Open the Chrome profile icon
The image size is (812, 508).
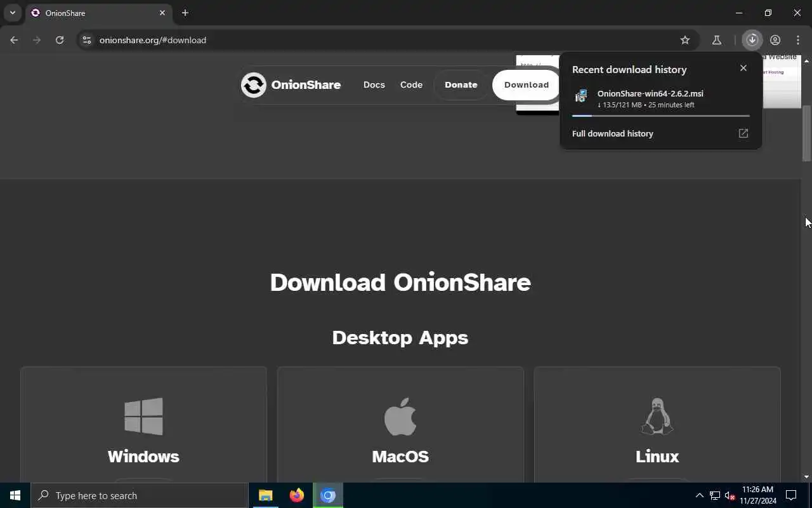pyautogui.click(x=775, y=40)
